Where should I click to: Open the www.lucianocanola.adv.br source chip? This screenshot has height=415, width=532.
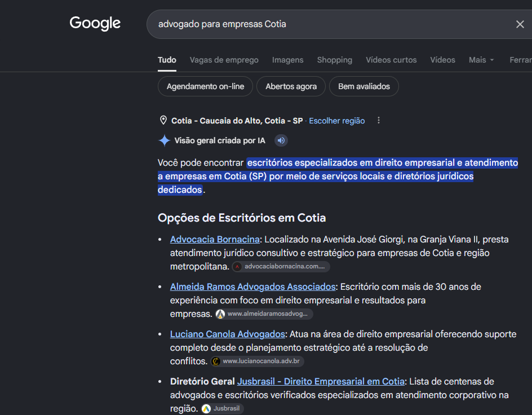pos(257,361)
